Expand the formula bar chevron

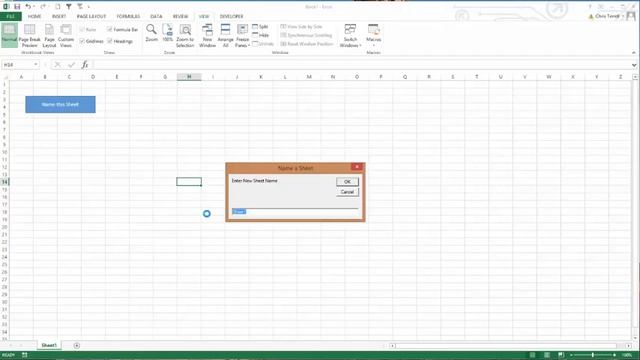pos(633,65)
